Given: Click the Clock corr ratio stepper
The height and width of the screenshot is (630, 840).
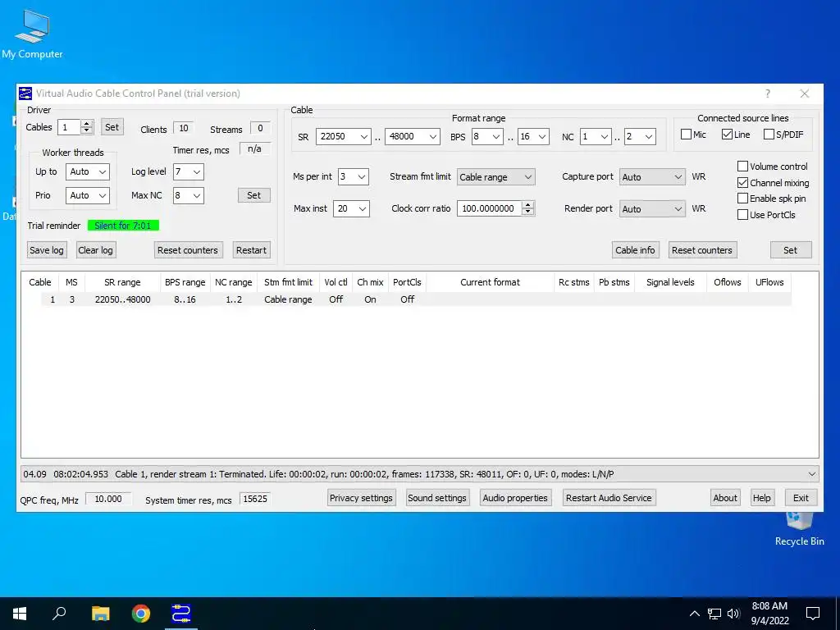Looking at the screenshot, I should pos(528,208).
